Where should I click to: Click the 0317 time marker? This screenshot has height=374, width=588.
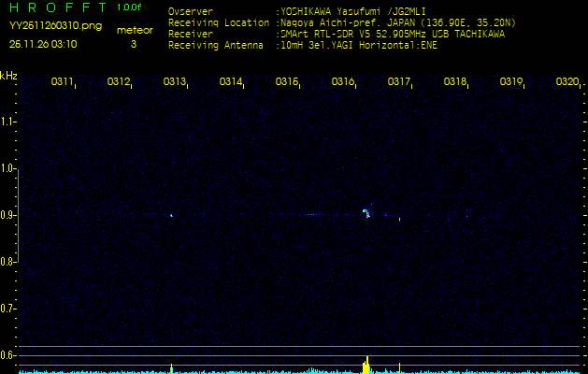click(x=398, y=81)
